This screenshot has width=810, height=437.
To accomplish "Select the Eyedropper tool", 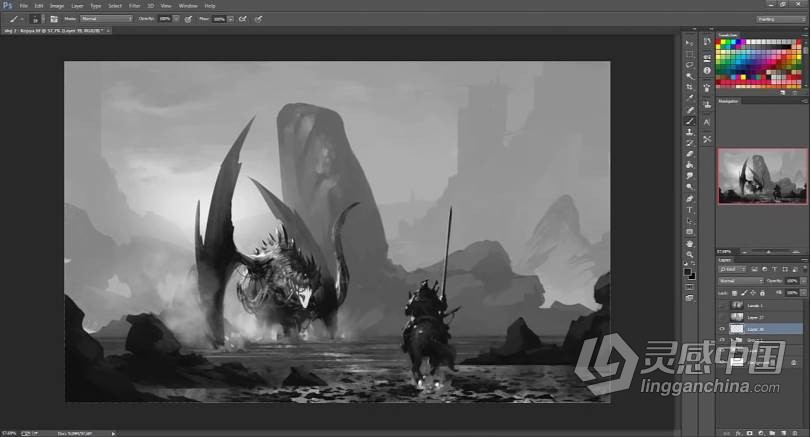I will [689, 98].
